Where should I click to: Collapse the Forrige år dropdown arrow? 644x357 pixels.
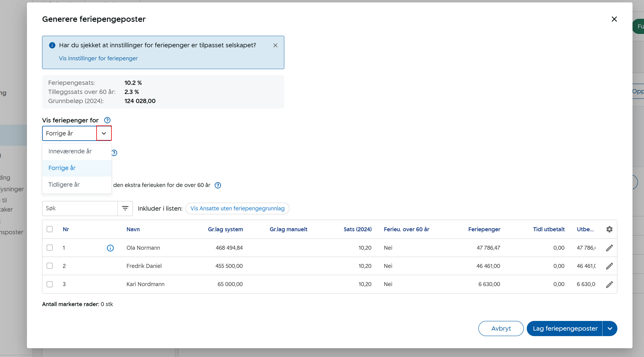click(104, 133)
